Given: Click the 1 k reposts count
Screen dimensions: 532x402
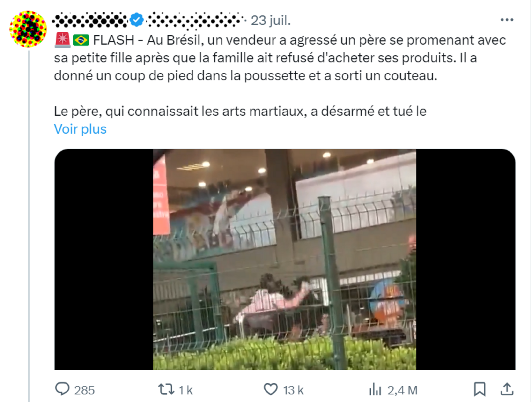Looking at the screenshot, I should click(185, 390).
